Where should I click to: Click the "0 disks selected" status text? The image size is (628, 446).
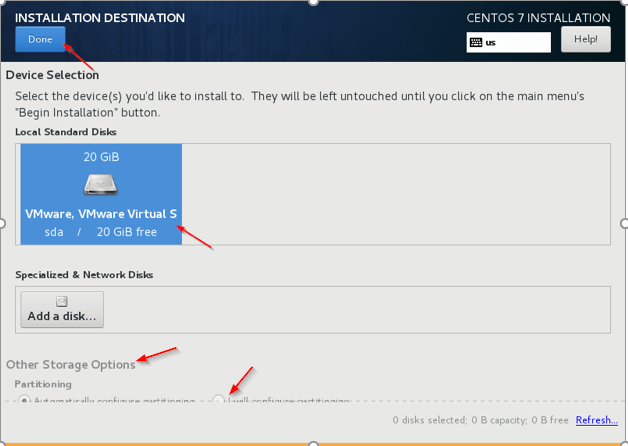click(x=430, y=420)
